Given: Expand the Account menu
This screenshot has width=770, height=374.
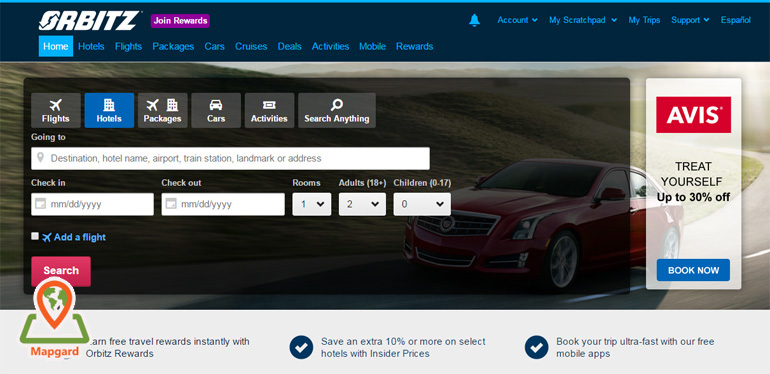Looking at the screenshot, I should tap(517, 20).
